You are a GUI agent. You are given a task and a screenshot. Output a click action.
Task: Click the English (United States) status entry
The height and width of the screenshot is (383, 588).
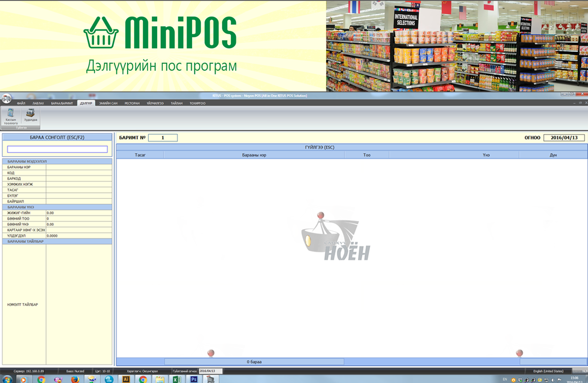point(548,371)
